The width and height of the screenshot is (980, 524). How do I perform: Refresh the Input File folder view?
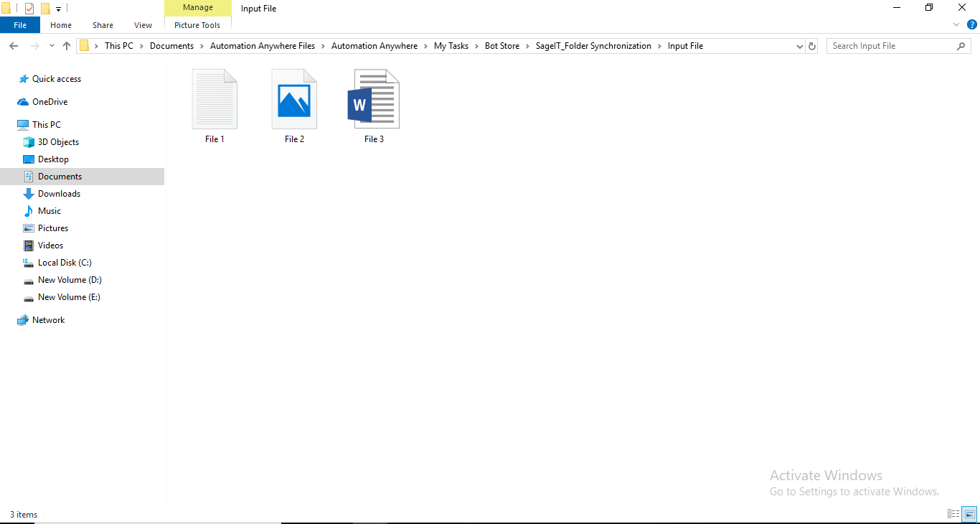pyautogui.click(x=812, y=46)
